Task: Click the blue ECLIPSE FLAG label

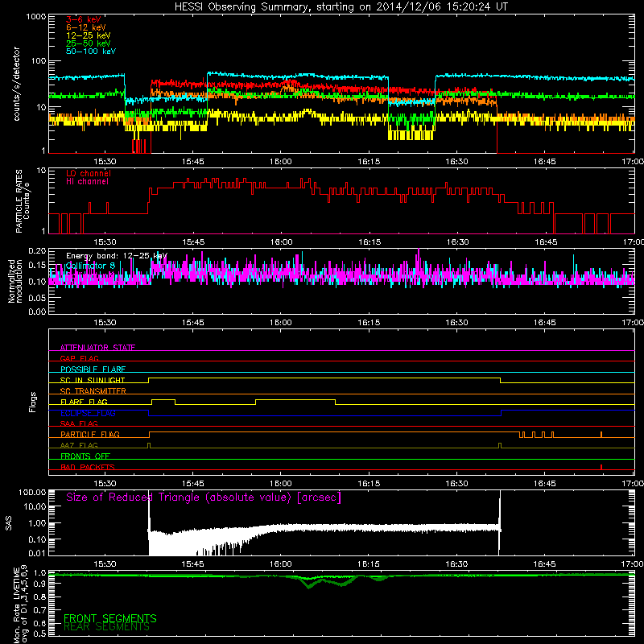Action: 88,413
